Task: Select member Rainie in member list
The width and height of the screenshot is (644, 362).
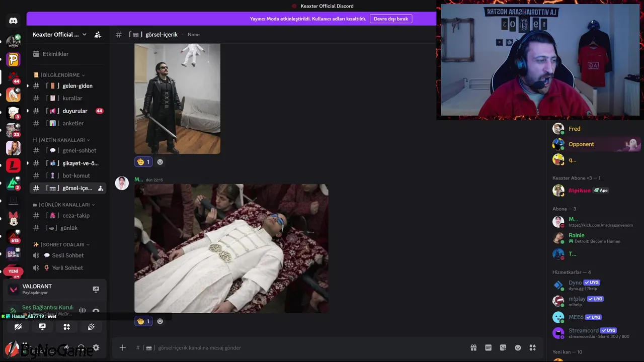Action: click(596, 238)
